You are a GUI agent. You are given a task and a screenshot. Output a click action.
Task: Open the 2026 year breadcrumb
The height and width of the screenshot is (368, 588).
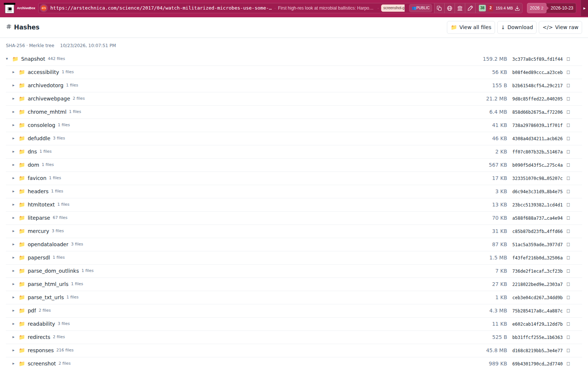537,8
